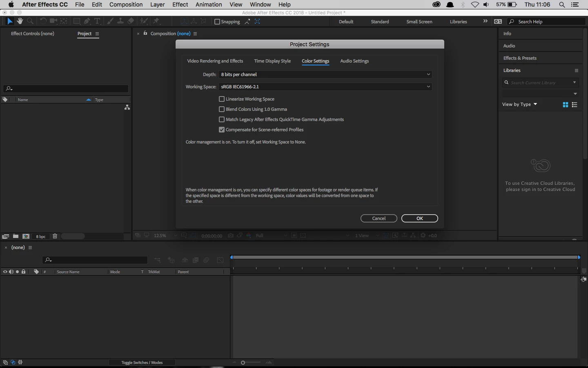Select the Clone Stamp tool

coord(120,21)
